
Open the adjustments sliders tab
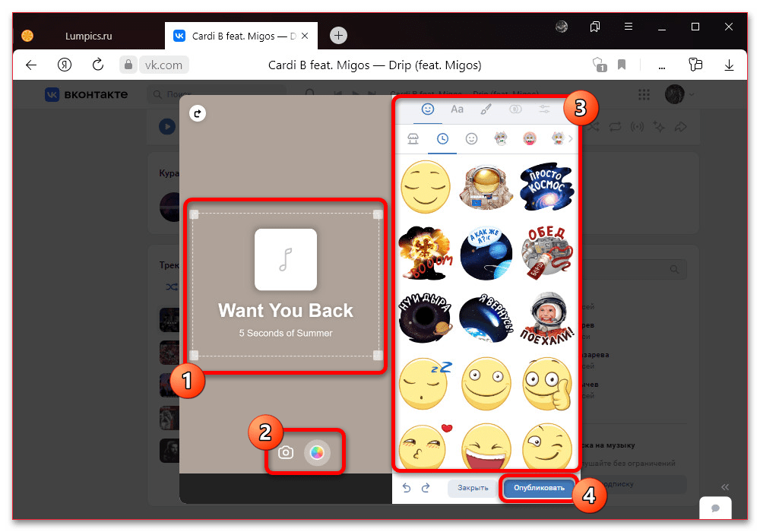pyautogui.click(x=544, y=109)
